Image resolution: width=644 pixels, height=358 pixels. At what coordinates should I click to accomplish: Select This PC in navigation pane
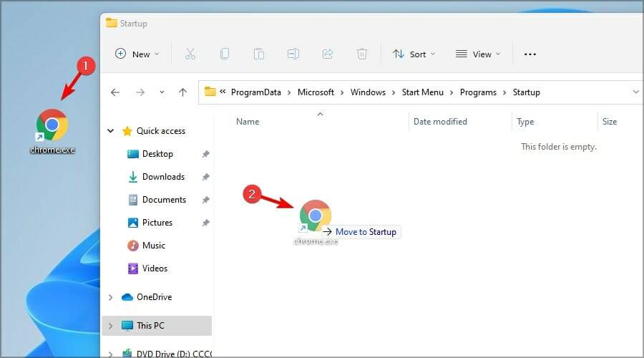coord(150,326)
